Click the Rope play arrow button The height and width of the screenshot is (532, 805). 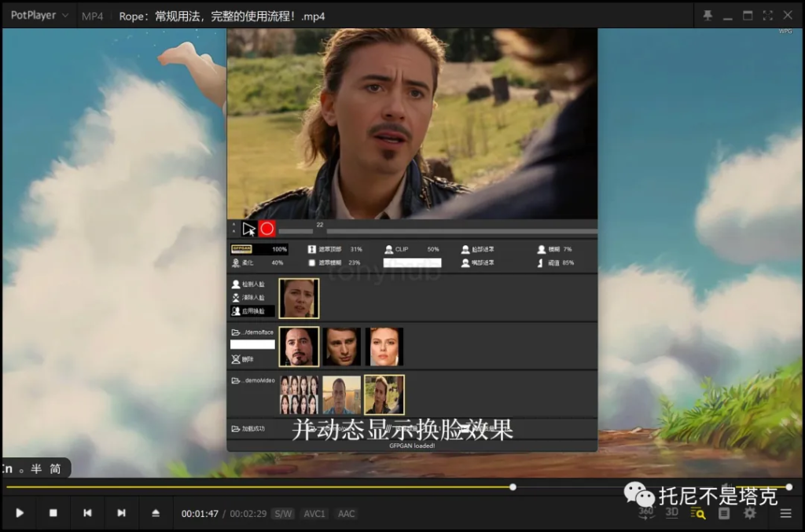pyautogui.click(x=249, y=229)
